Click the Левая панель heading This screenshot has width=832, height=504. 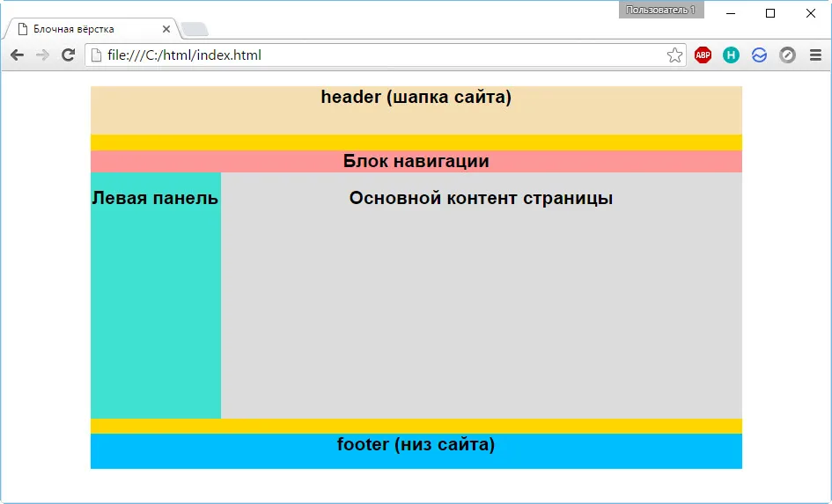pos(155,198)
